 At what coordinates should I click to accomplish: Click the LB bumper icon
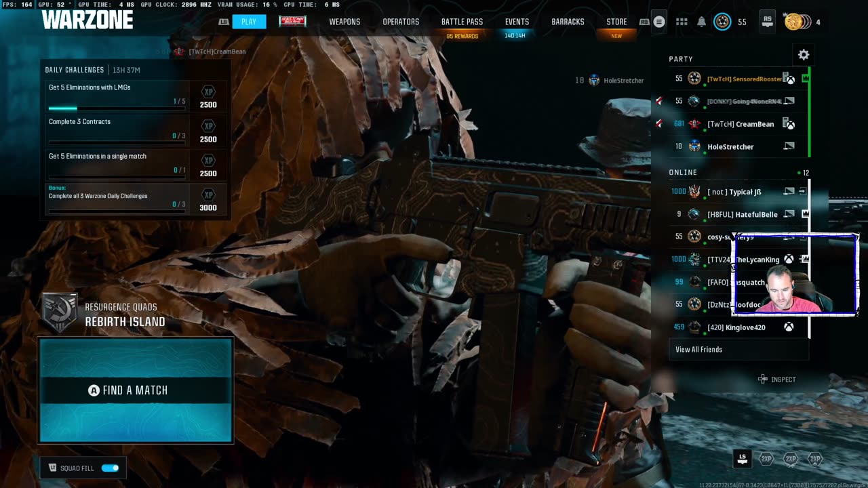coord(224,22)
